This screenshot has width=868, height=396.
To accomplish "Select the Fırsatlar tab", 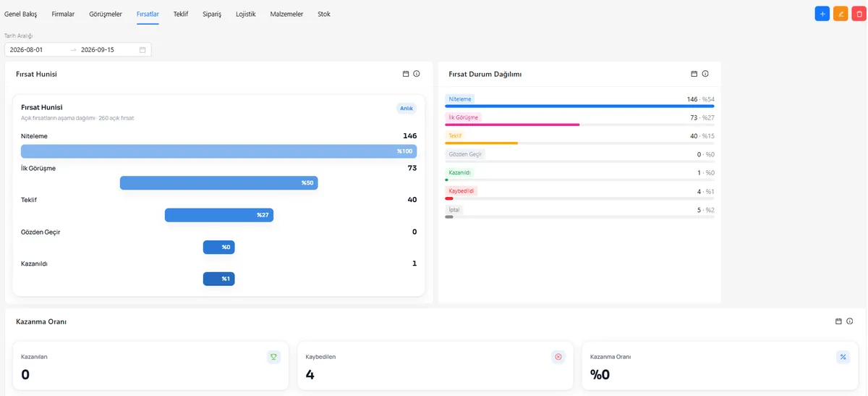I will tap(148, 14).
